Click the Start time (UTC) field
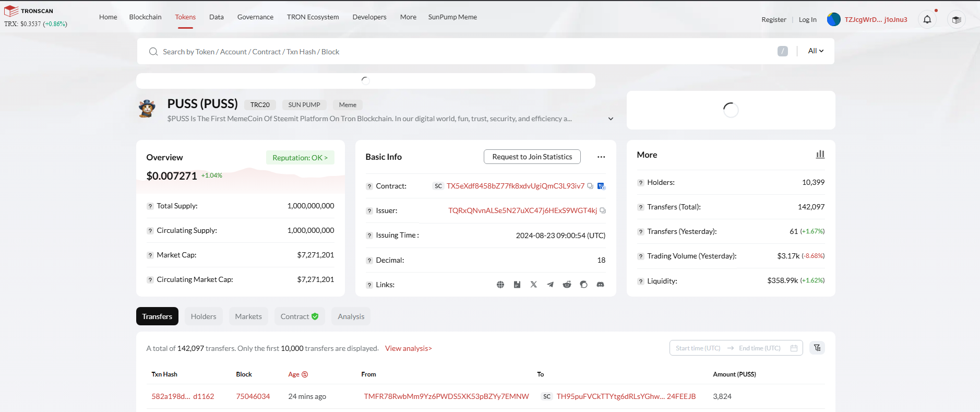The width and height of the screenshot is (980, 412). [x=698, y=348]
